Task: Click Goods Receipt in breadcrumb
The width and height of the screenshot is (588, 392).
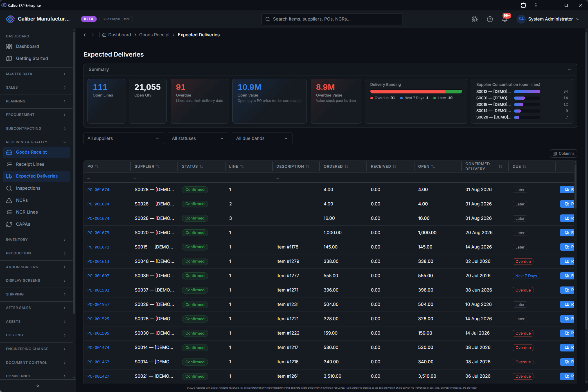Action: (x=154, y=35)
